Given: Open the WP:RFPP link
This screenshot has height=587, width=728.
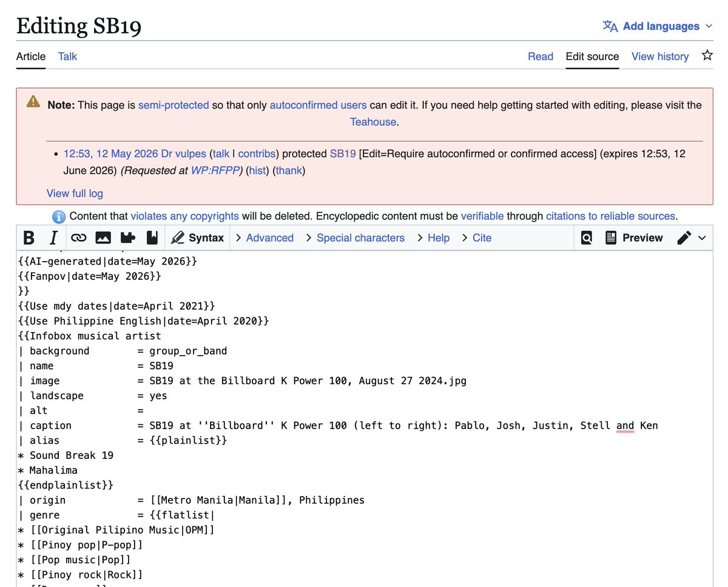Looking at the screenshot, I should [x=217, y=171].
